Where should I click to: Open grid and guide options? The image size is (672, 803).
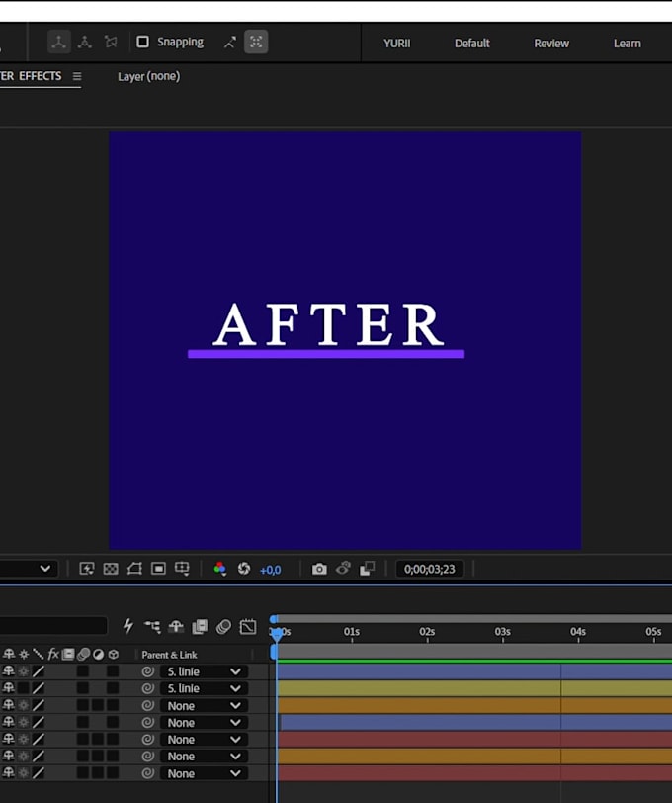pos(182,569)
